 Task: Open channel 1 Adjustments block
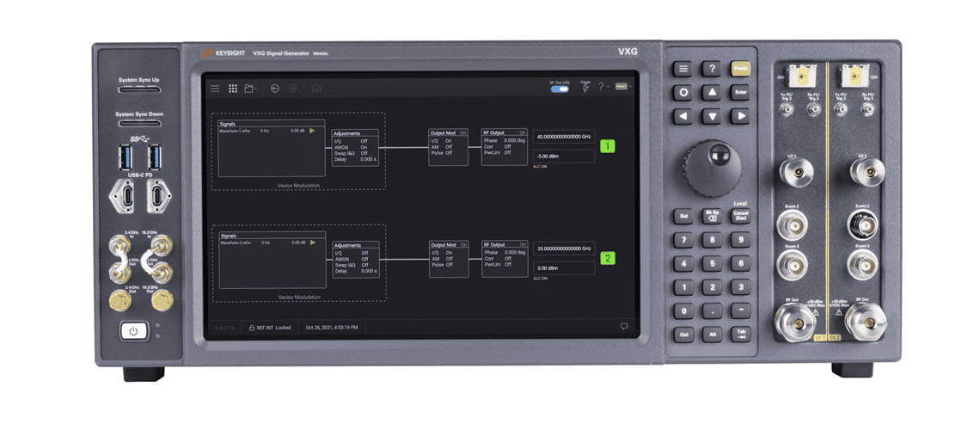[x=354, y=146]
